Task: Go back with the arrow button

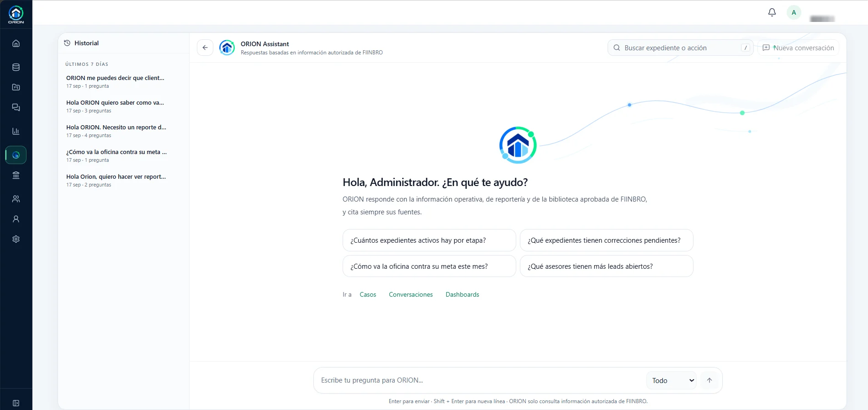Action: [x=205, y=48]
